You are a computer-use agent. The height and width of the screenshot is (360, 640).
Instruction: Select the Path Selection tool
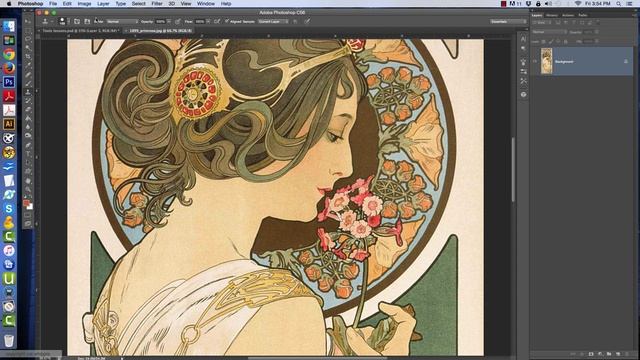(x=28, y=162)
